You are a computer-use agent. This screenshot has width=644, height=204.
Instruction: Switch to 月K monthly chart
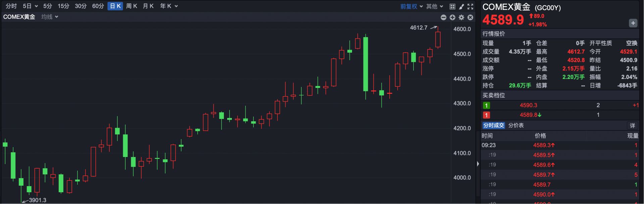[x=148, y=6]
